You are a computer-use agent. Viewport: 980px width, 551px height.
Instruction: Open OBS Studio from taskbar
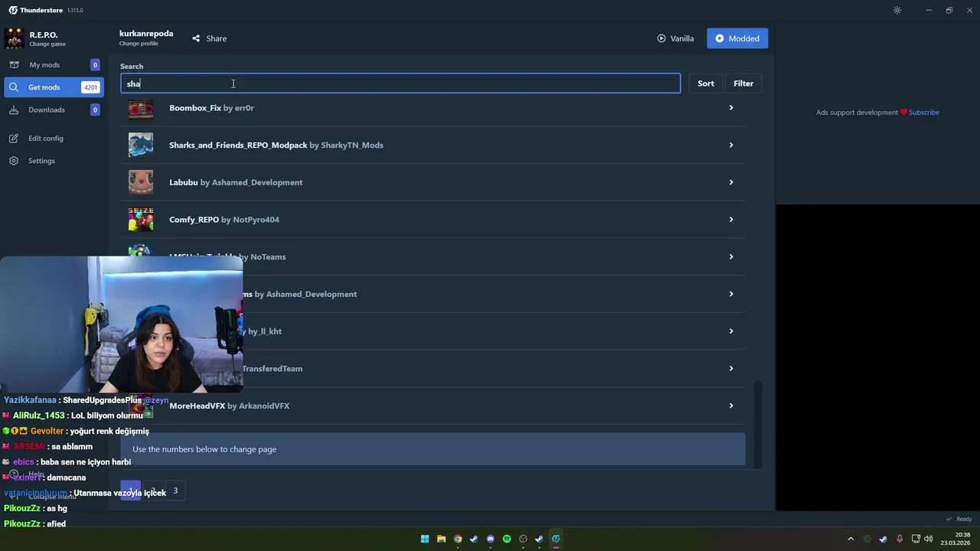(x=523, y=539)
